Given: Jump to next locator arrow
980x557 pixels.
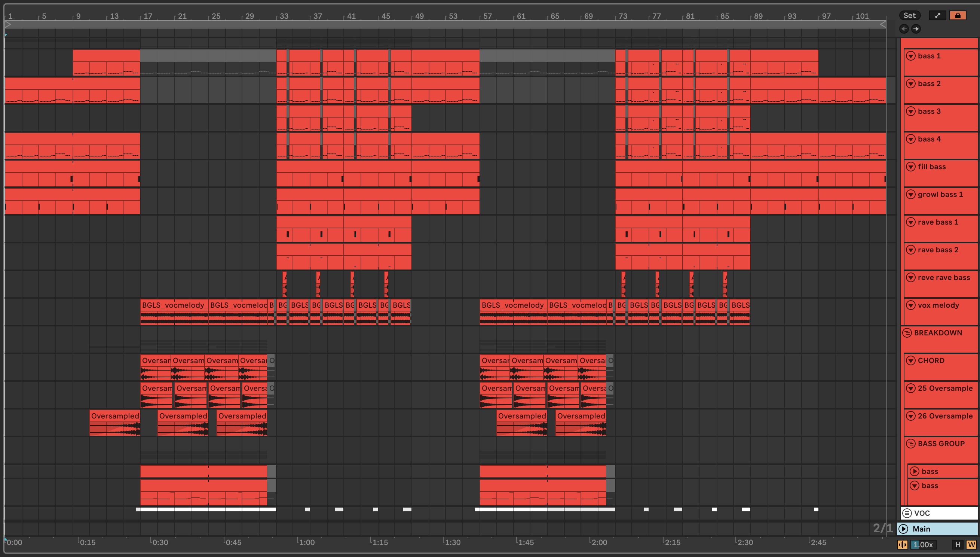Looking at the screenshot, I should (916, 29).
